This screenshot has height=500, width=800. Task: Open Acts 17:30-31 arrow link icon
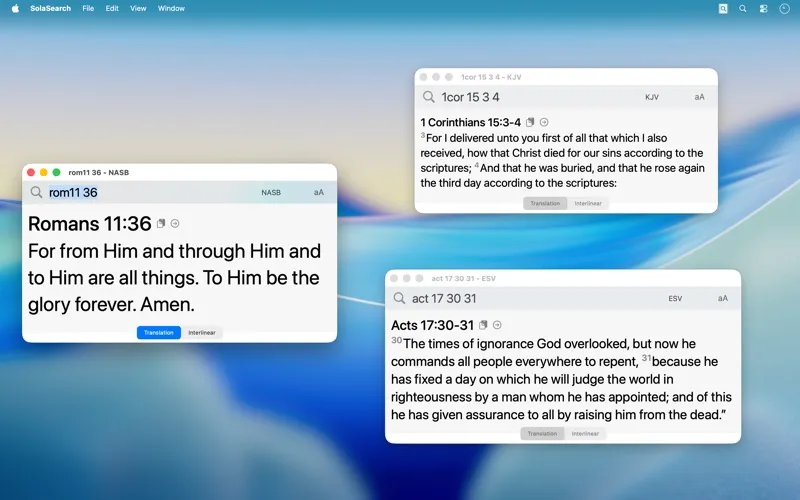point(497,325)
